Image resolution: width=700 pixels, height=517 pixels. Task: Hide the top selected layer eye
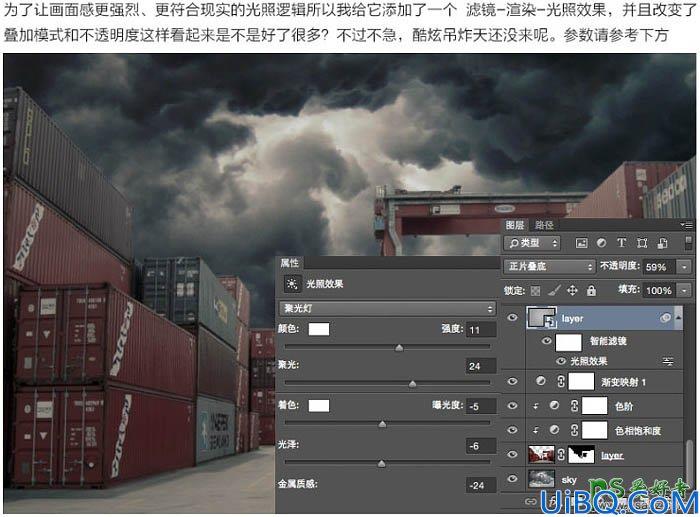tap(512, 318)
